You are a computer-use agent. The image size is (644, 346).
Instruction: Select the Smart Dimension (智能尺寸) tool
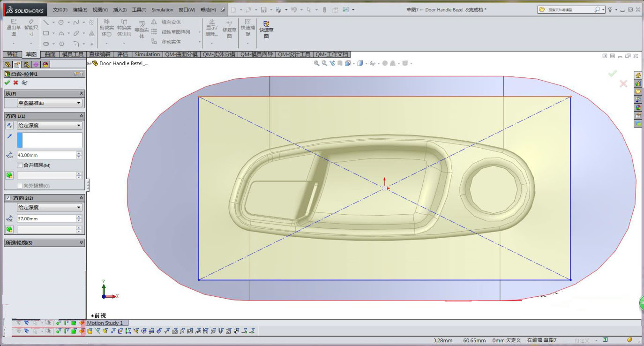(x=31, y=28)
